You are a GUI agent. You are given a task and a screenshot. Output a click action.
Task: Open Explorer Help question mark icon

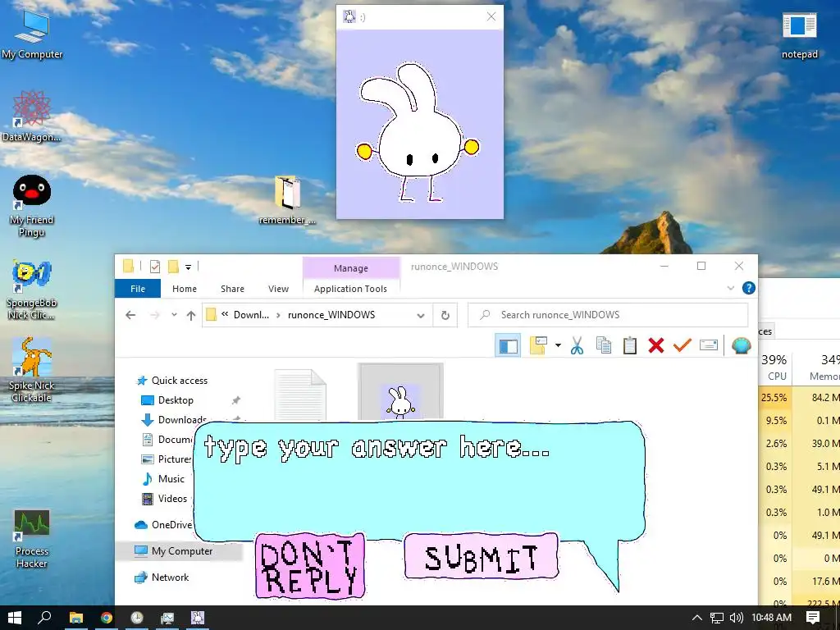point(748,288)
